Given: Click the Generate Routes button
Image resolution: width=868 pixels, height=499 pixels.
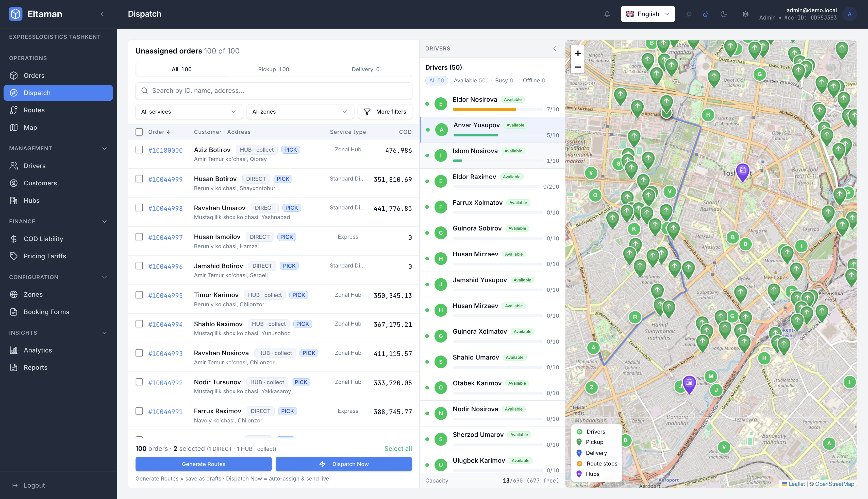Looking at the screenshot, I should (x=203, y=464).
